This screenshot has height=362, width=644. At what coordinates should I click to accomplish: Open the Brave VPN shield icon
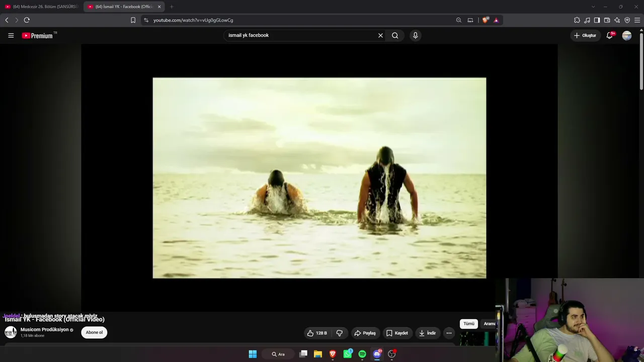coord(627,20)
